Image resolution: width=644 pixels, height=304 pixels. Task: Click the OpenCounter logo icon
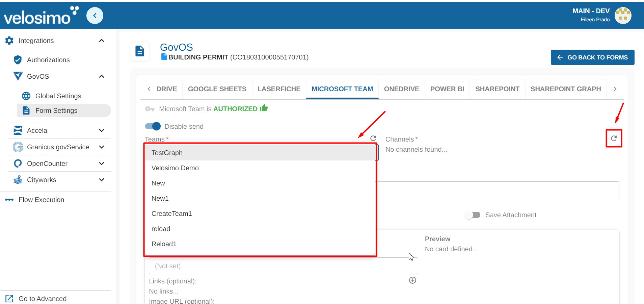(18, 163)
